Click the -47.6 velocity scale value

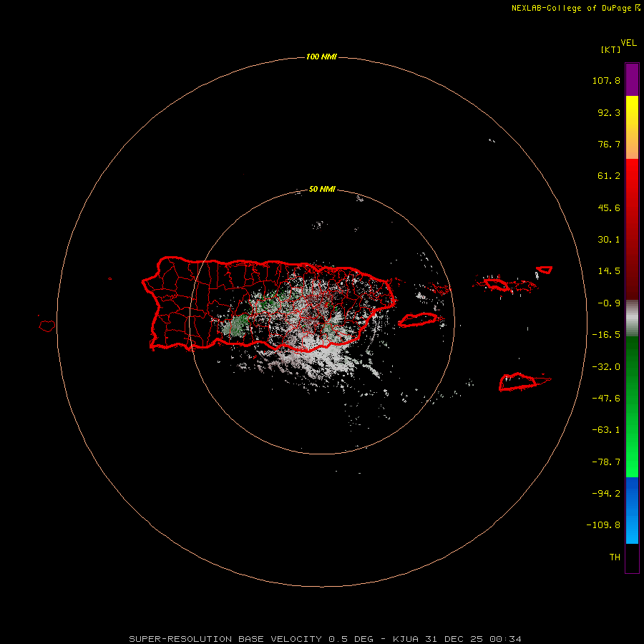pos(606,399)
